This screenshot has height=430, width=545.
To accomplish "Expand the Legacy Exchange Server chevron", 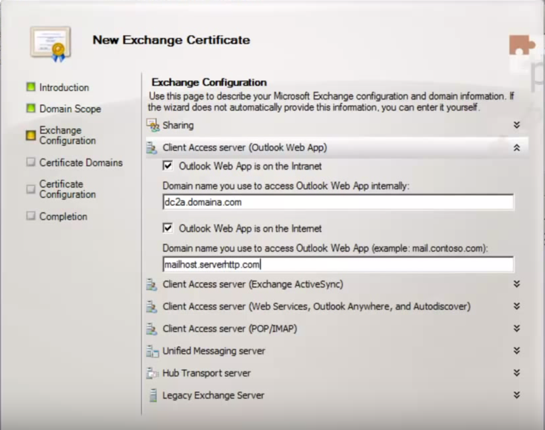I will 517,395.
